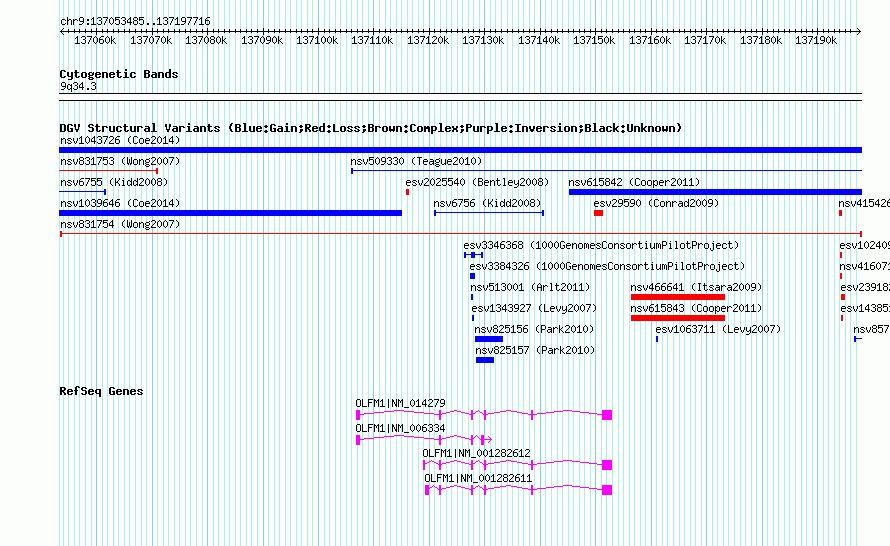
Task: Click the 137190k ruler tick label
Action: (x=816, y=41)
